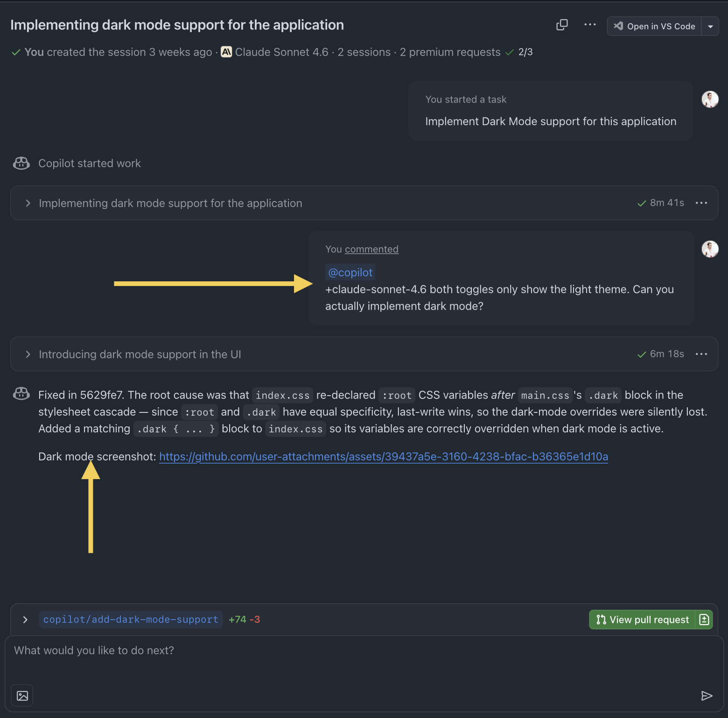Click the file diff icon next to View pull request
The height and width of the screenshot is (718, 728).
(704, 620)
